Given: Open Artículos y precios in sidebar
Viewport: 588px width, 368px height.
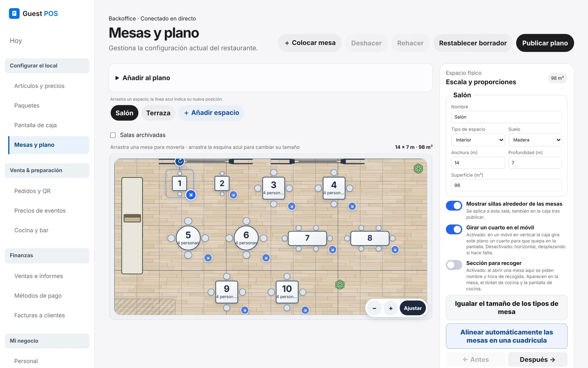Looking at the screenshot, I should click(x=39, y=86).
